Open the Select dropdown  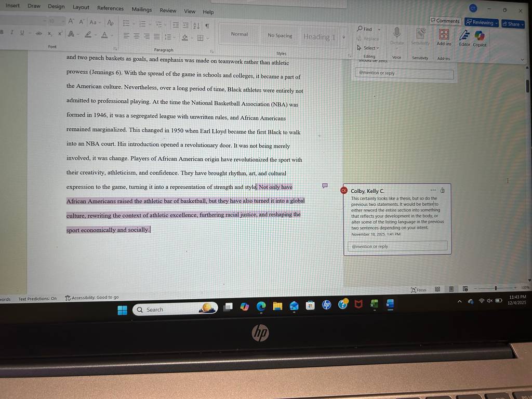tap(368, 48)
